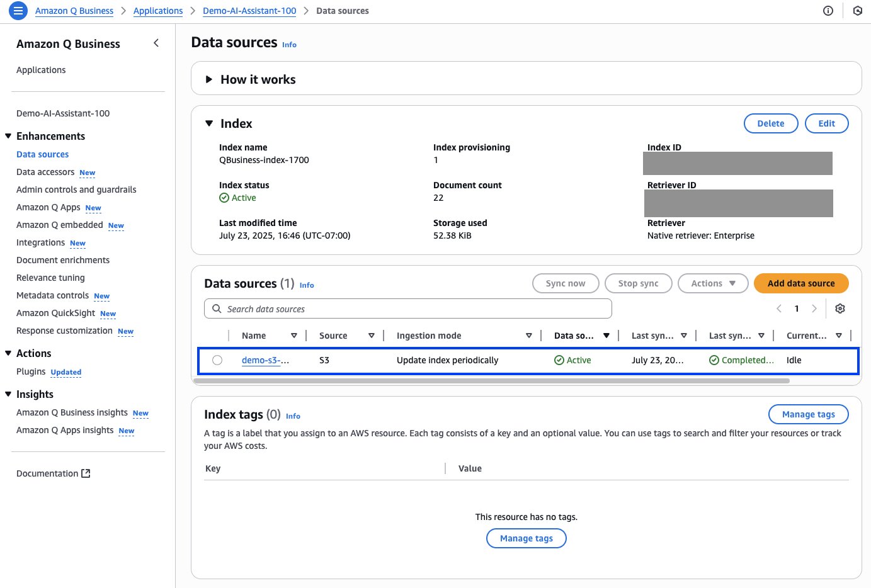
Task: Collapse the Actions navigation group
Action: pyautogui.click(x=8, y=353)
